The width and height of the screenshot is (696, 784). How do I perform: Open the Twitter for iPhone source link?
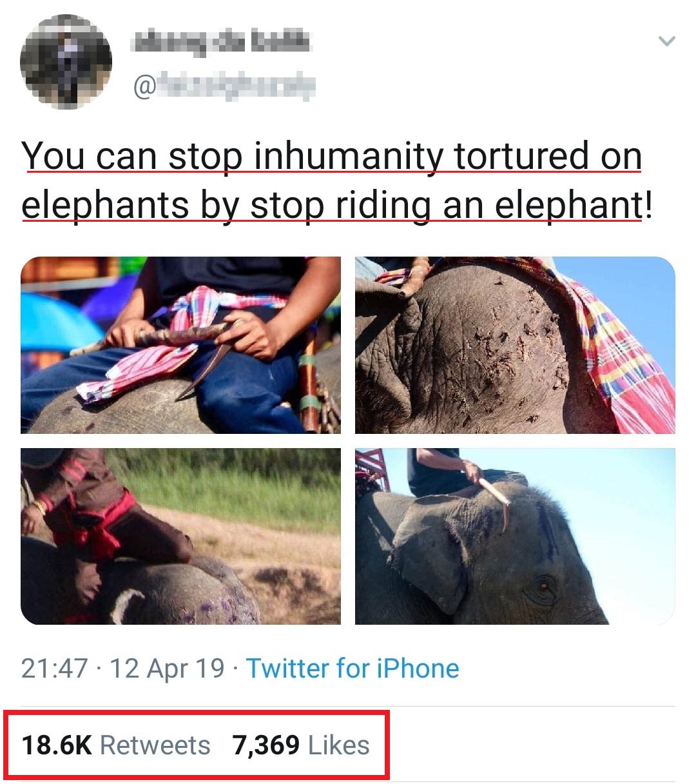tap(353, 669)
